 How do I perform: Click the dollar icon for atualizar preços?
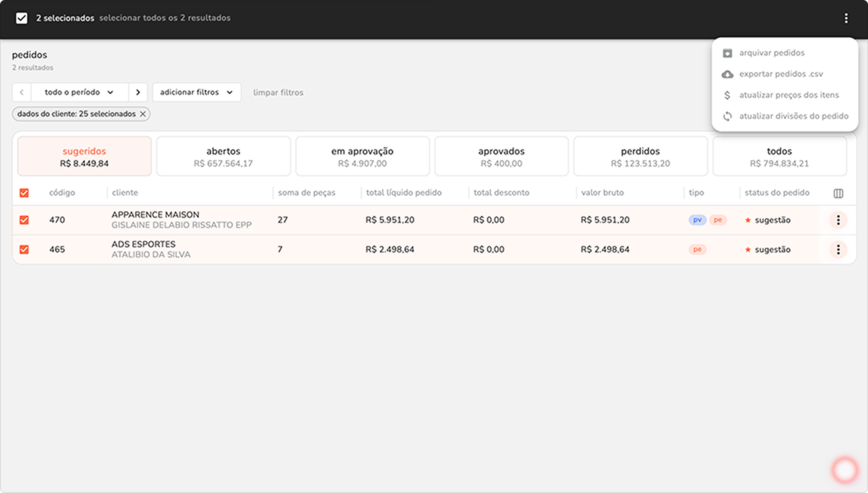tap(727, 95)
